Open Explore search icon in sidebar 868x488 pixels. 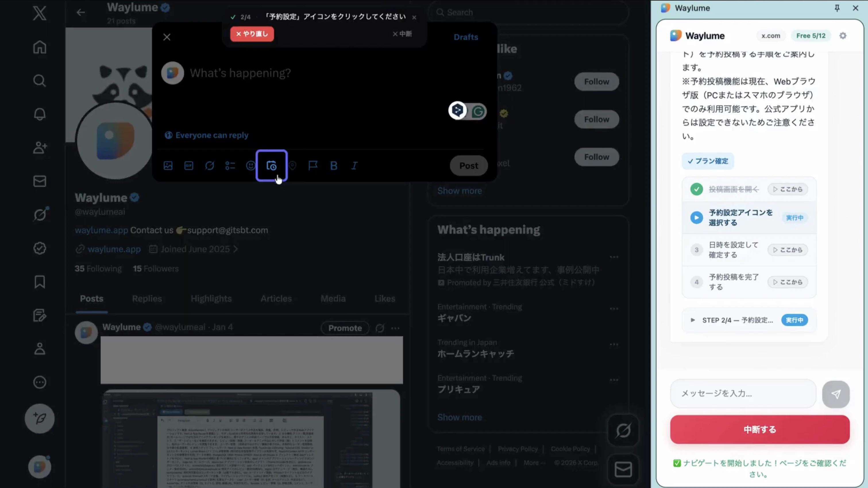[39, 80]
